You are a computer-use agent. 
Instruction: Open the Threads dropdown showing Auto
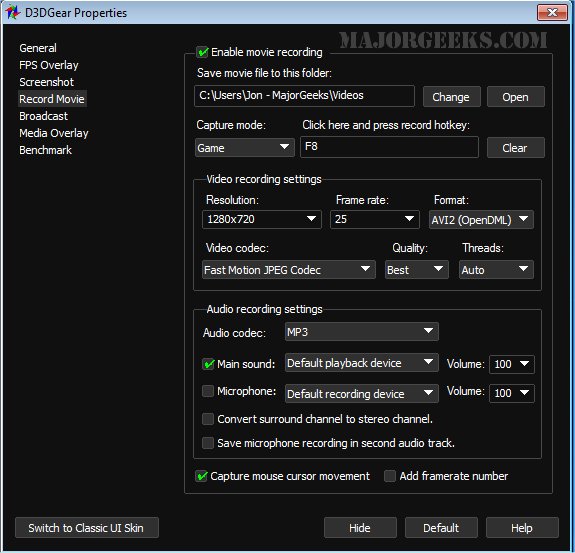point(496,270)
